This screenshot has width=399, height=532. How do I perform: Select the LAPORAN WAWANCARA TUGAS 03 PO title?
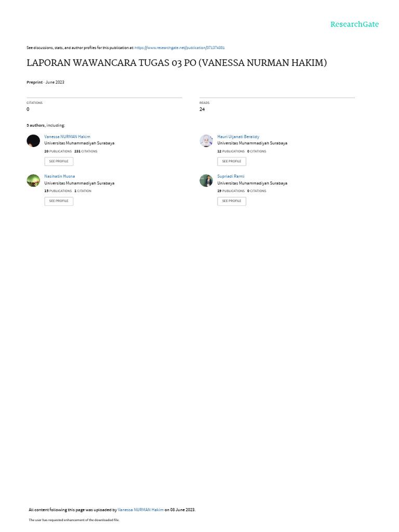177,63
